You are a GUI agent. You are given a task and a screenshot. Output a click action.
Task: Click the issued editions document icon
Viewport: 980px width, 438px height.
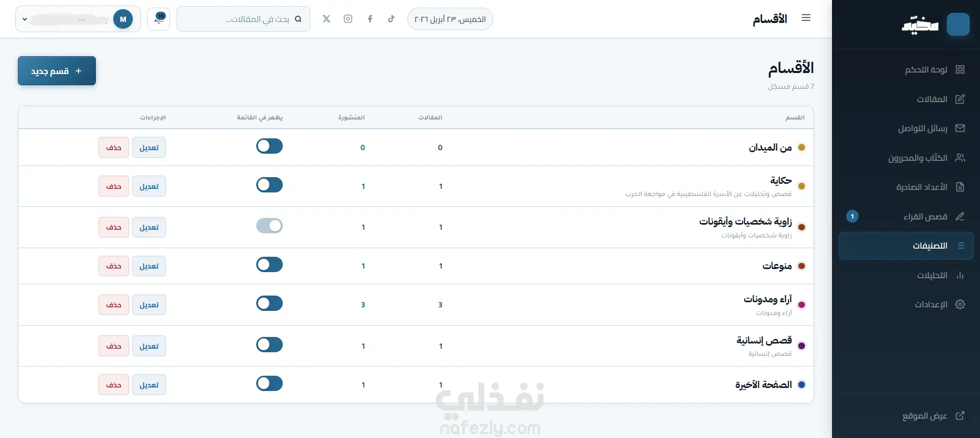click(x=960, y=187)
